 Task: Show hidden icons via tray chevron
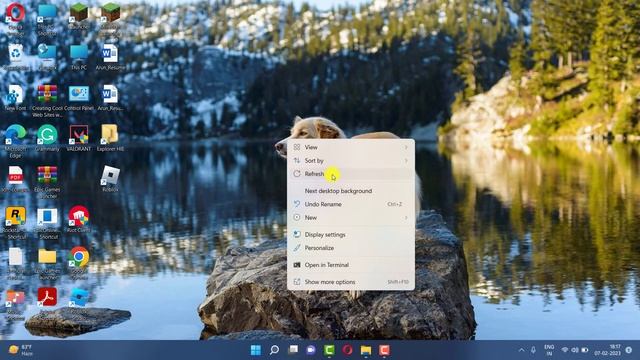[521, 350]
